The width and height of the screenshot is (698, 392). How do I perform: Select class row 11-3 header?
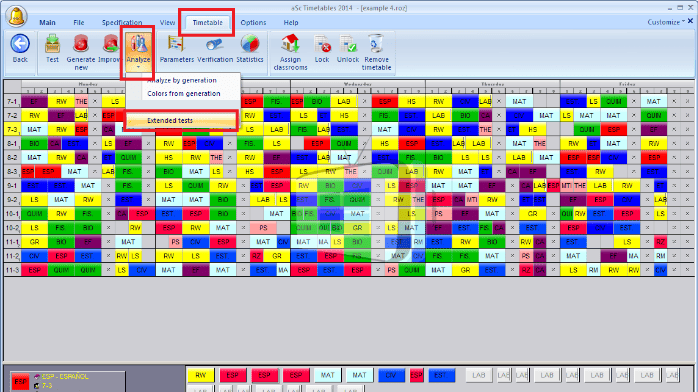[x=12, y=270]
